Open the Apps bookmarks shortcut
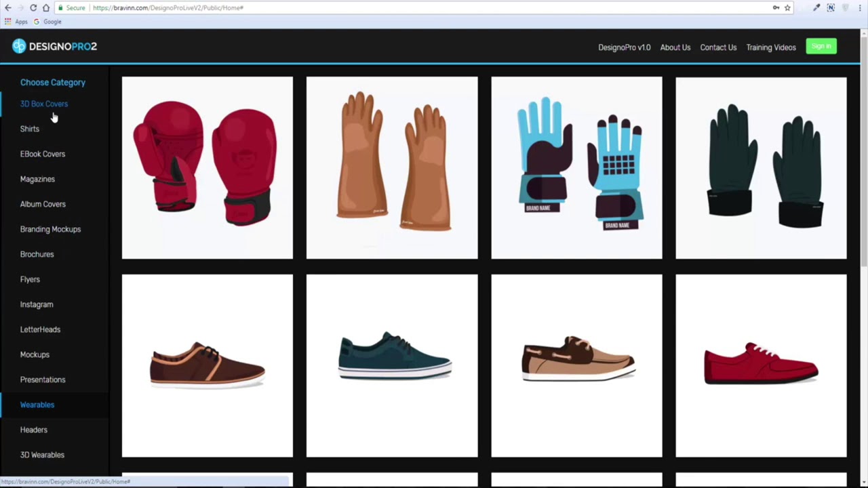The width and height of the screenshot is (868, 488). (16, 22)
